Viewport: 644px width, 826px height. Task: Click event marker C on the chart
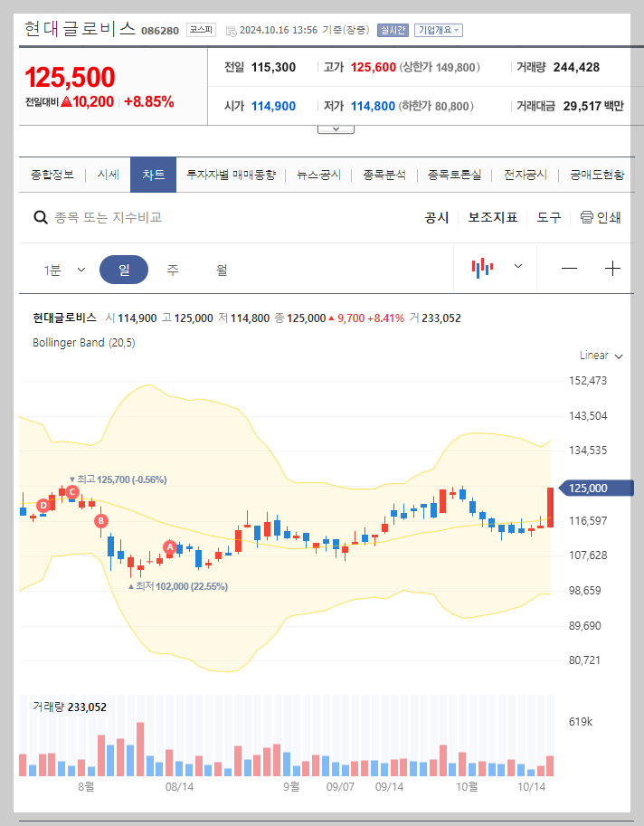pyautogui.click(x=71, y=490)
